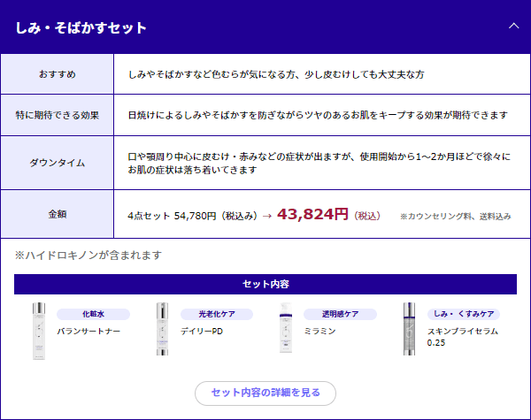Image resolution: width=531 pixels, height=420 pixels.
Task: Click the スキンブライセラム 0.25 product name
Action: coord(462,336)
